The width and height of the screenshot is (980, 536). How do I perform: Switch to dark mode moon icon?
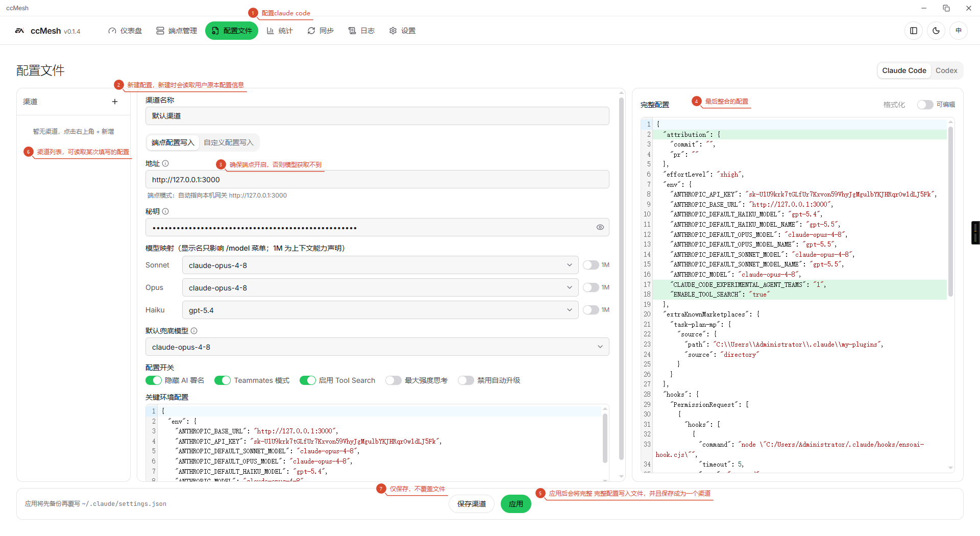[x=936, y=31]
